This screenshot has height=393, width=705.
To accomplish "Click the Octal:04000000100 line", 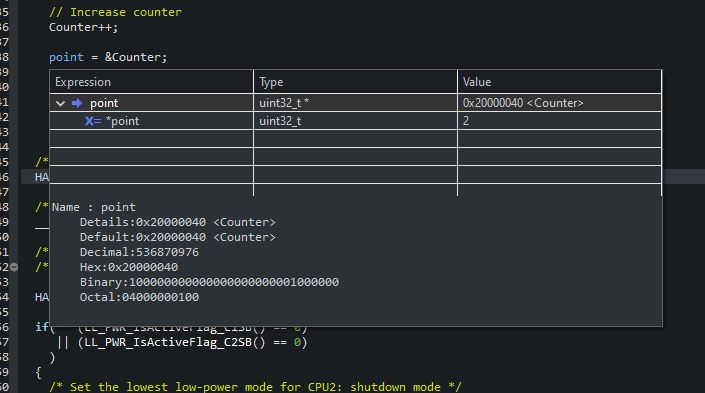I will tap(139, 297).
